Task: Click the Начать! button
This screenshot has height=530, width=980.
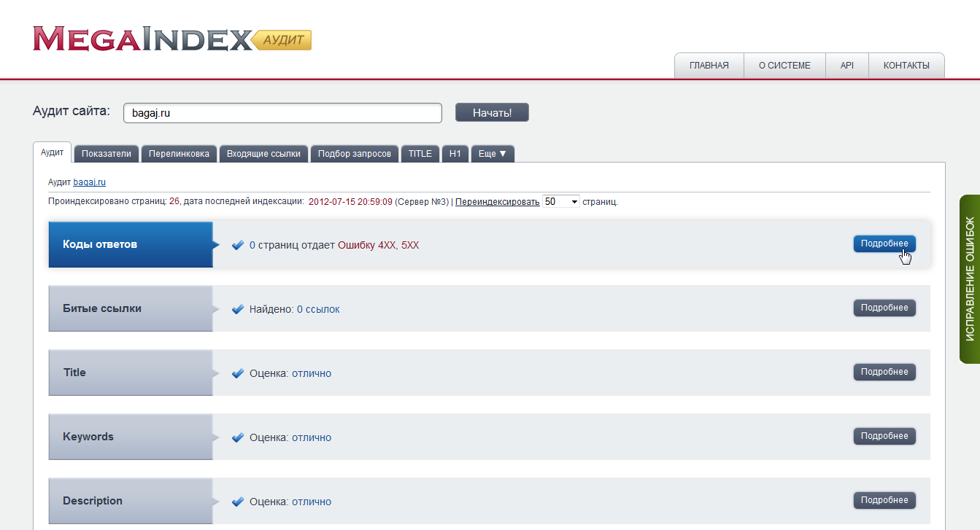Action: point(492,112)
